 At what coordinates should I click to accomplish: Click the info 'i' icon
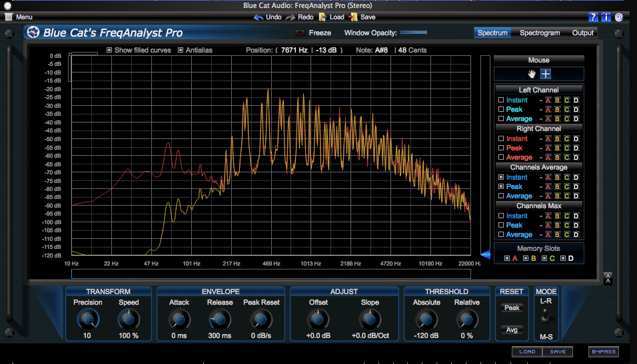pyautogui.click(x=606, y=17)
